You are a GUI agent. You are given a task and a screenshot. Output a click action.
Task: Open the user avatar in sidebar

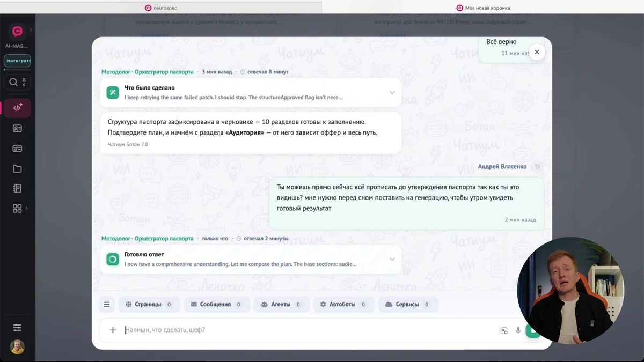[18, 347]
